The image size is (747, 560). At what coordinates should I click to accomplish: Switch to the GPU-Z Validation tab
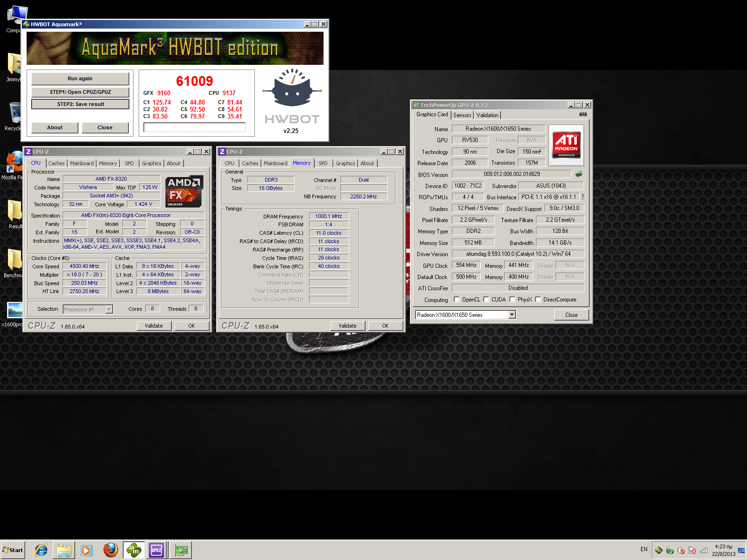pos(487,115)
